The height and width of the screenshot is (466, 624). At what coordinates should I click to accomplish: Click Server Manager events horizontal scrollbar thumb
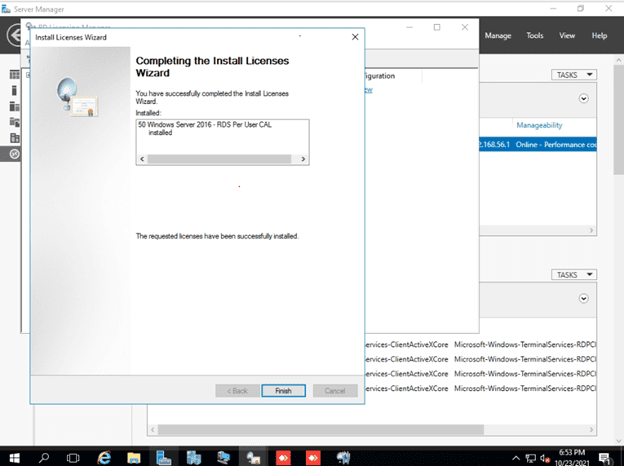321,430
